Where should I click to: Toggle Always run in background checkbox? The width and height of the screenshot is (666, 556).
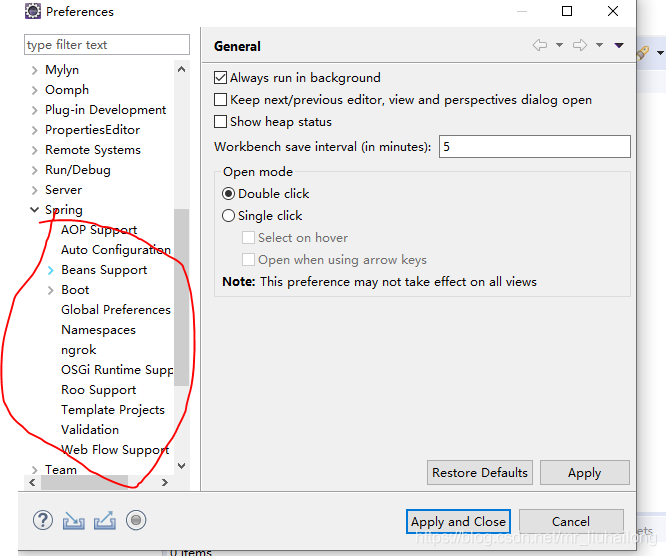click(220, 78)
